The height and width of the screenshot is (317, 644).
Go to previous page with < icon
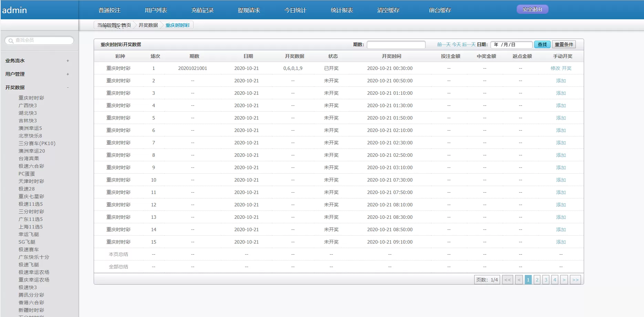(519, 279)
